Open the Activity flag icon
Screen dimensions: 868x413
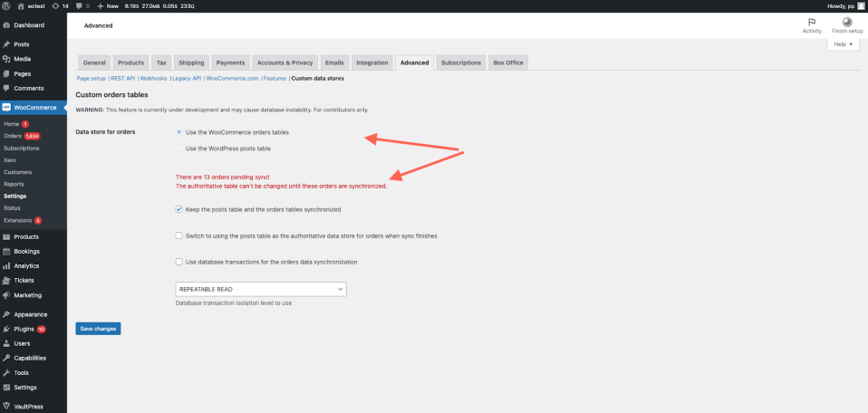pyautogui.click(x=812, y=22)
